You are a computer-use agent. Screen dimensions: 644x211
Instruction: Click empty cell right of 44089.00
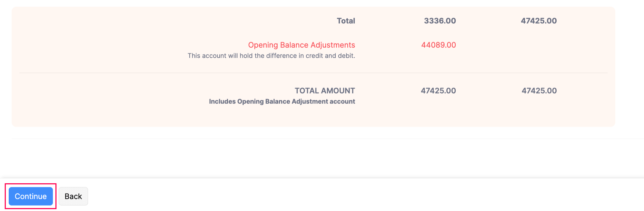(x=539, y=45)
